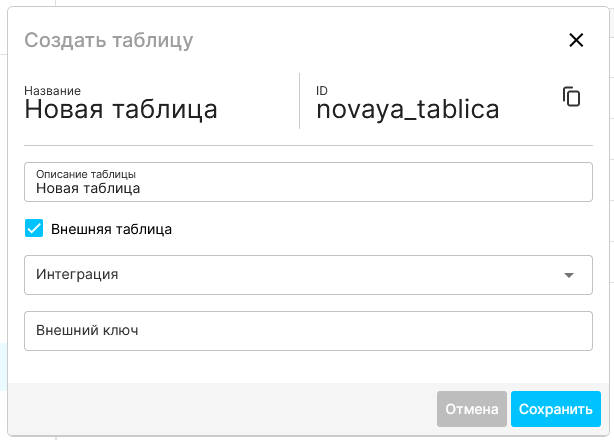Expand list with the Интеграция arrow

coord(569,275)
